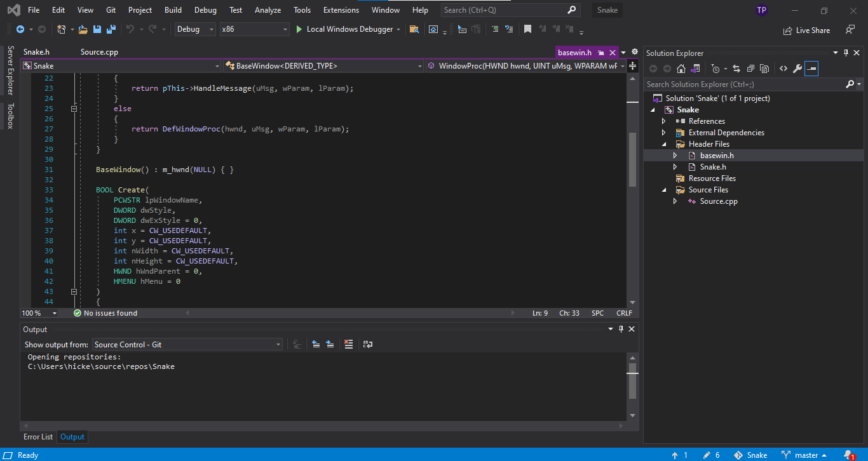Expand the Source.cpp node
Image resolution: width=868 pixels, height=461 pixels.
[675, 201]
